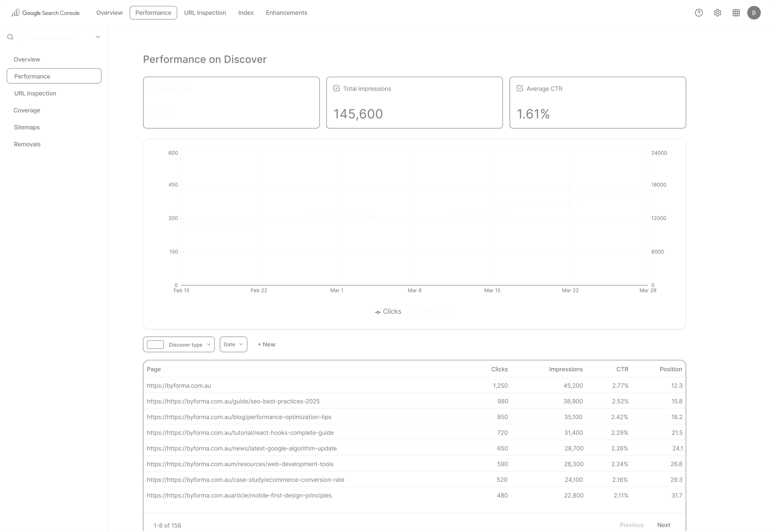Expand the byformastudio.com.au property dropdown
Screen dimensions: 771x532
coord(98,37)
